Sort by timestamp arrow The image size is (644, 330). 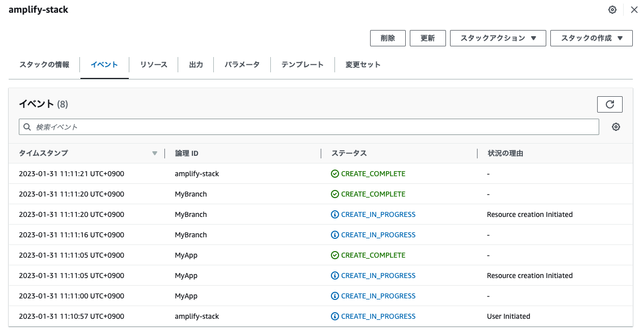click(x=155, y=153)
